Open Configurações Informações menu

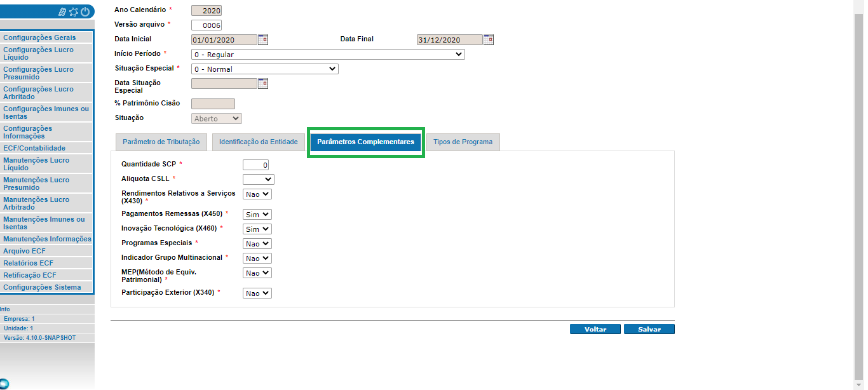coord(47,132)
